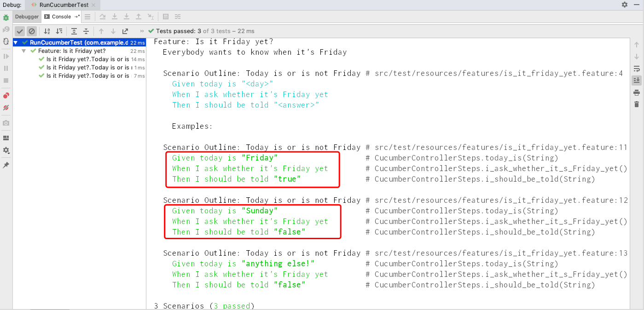
Task: Sort tests by duration
Action: [x=59, y=31]
